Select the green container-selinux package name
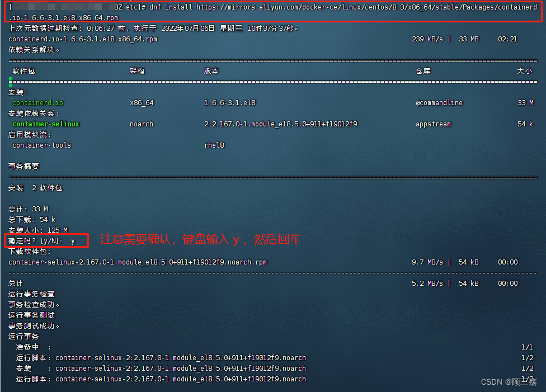Image resolution: width=546 pixels, height=392 pixels. pyautogui.click(x=46, y=124)
